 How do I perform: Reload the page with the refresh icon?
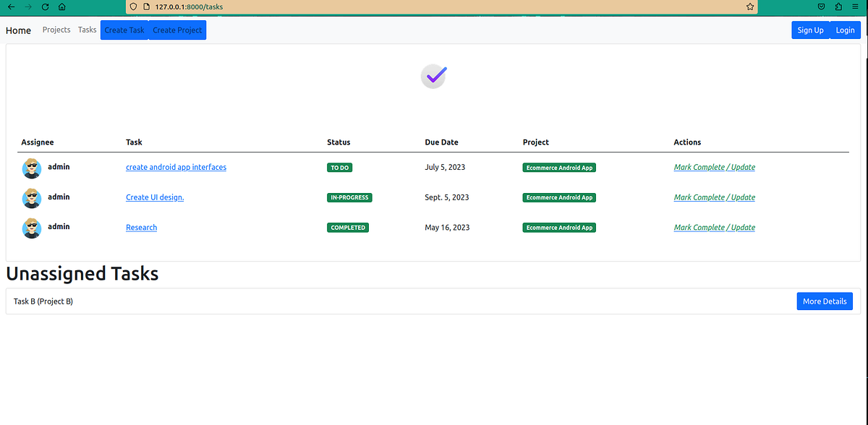point(45,7)
